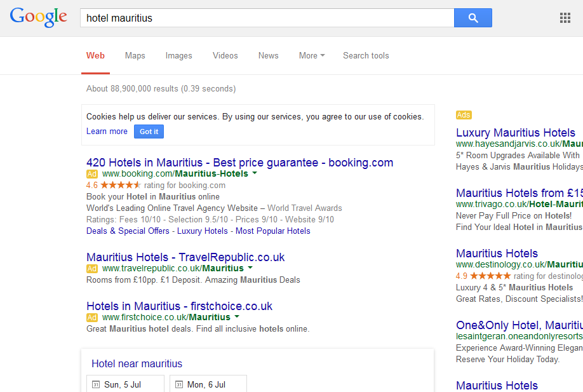583x392 pixels.
Task: Open the Hotel near mauritius heading link
Action: (x=137, y=364)
